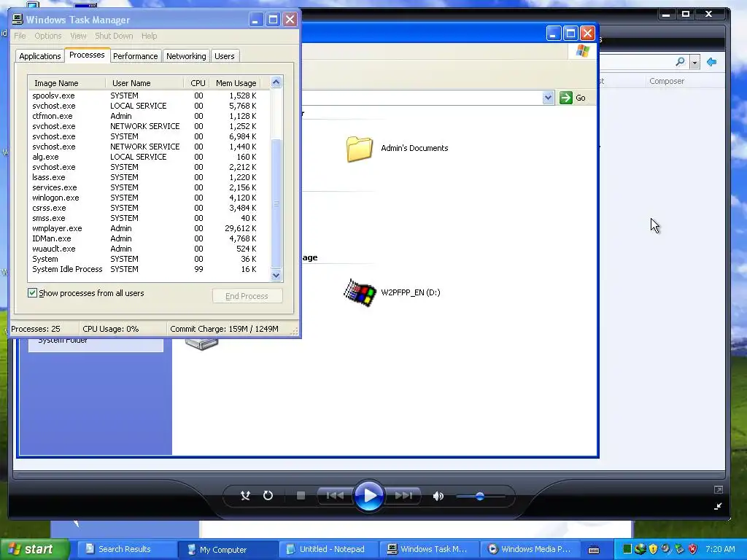Click the process list scrollbar thumb
Viewport: 747px width, 560px height.
tap(276, 204)
